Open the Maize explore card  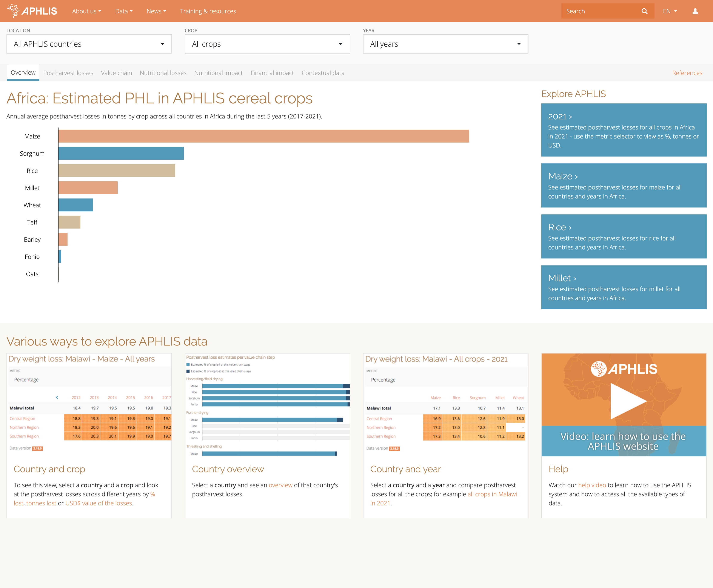[x=624, y=186]
